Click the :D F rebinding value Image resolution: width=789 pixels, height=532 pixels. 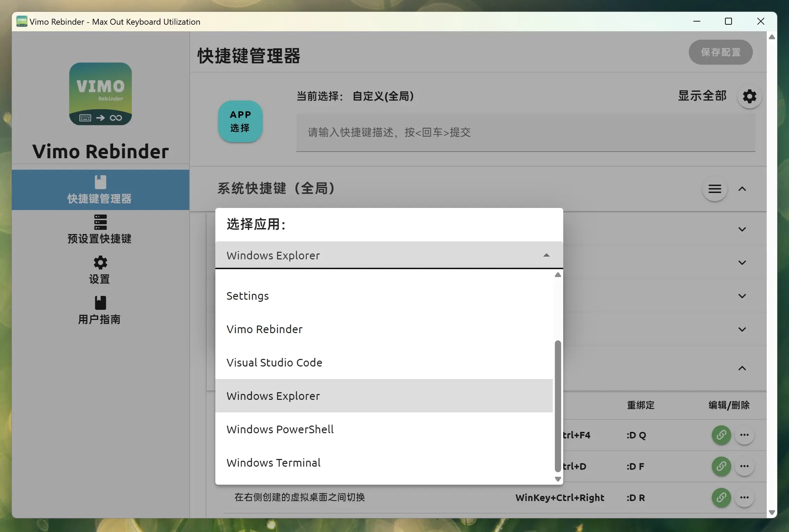pos(635,466)
